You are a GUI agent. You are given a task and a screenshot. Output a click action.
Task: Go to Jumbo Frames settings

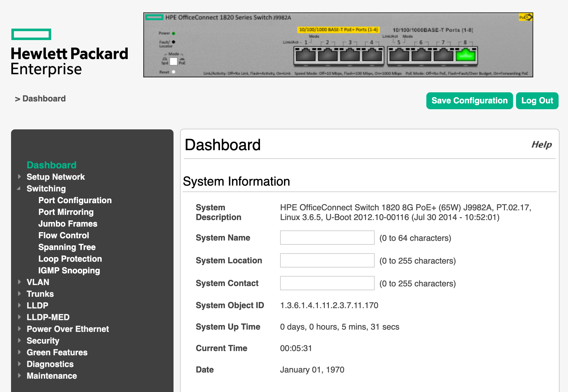click(68, 224)
